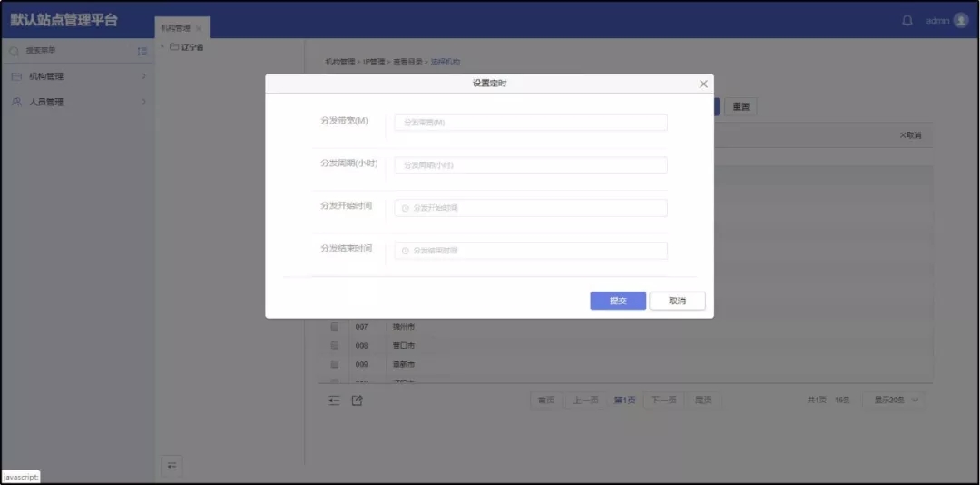Click the 提交 submit button
The image size is (980, 485).
[x=618, y=301]
